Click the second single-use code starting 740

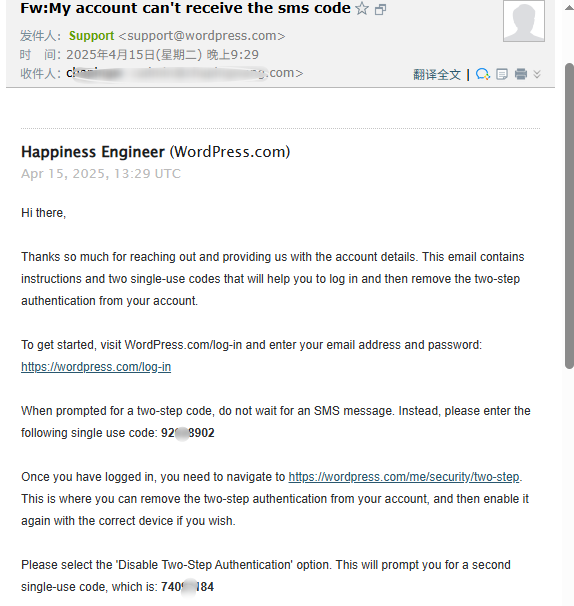tap(187, 587)
